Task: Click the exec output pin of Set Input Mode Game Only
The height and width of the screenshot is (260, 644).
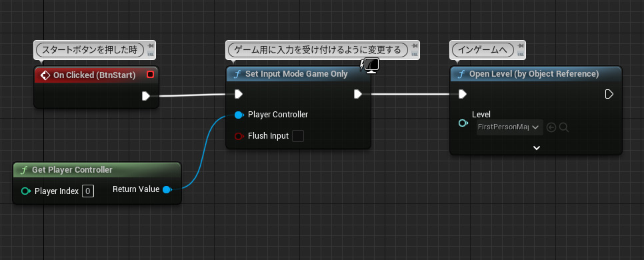Action: pyautogui.click(x=358, y=95)
